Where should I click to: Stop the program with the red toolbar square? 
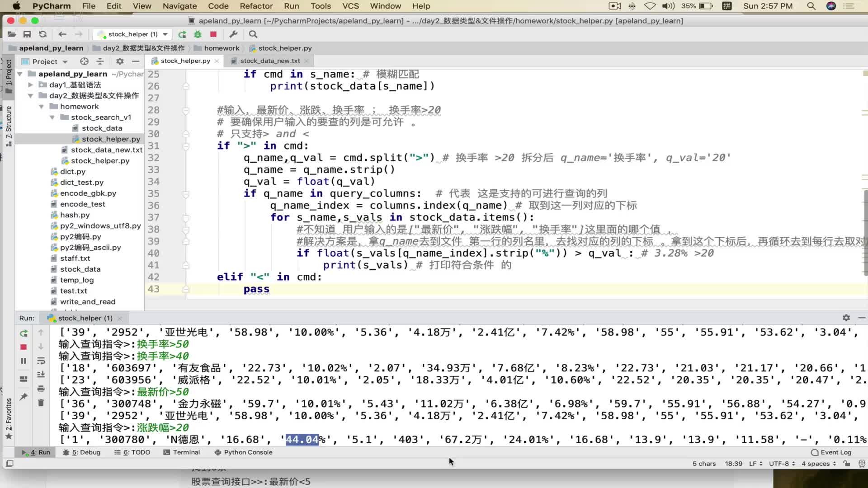[x=213, y=34]
